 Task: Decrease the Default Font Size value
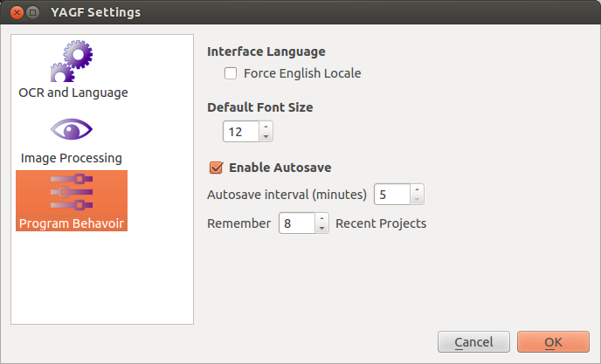266,137
